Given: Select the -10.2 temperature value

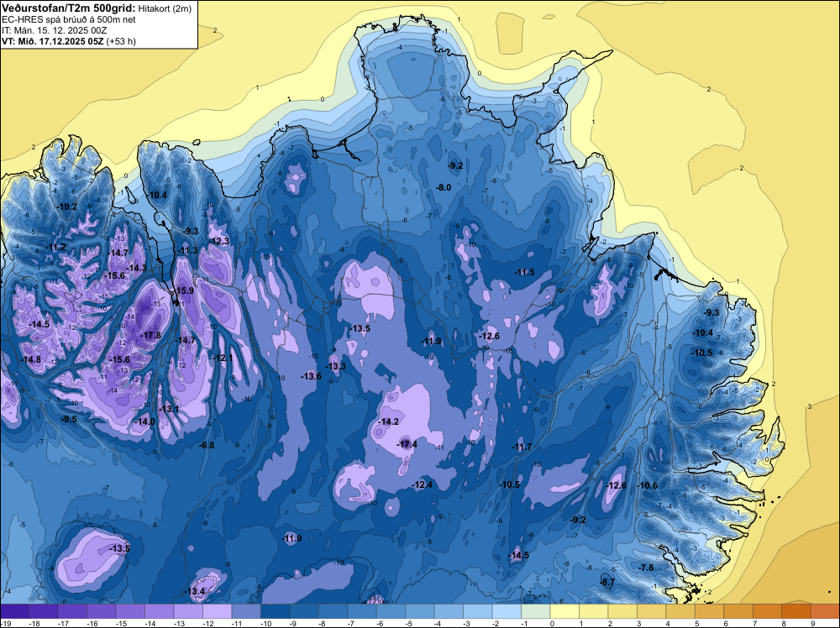Looking at the screenshot, I should pyautogui.click(x=67, y=207).
